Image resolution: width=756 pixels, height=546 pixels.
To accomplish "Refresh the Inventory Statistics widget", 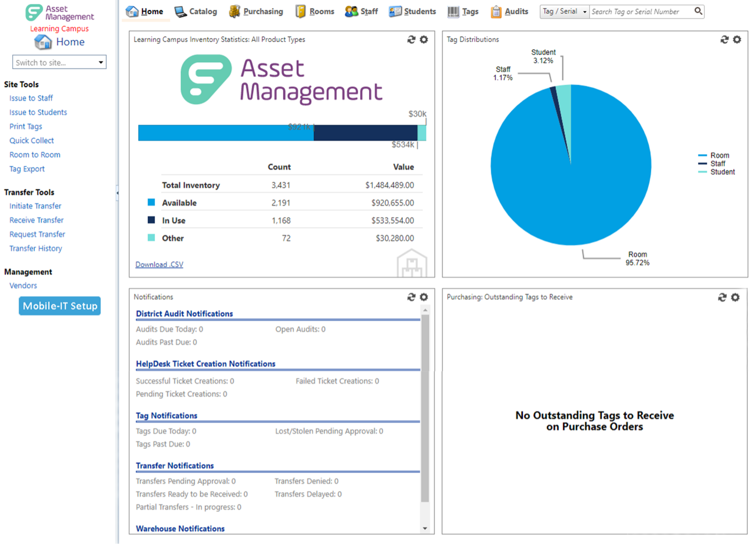I will (x=411, y=40).
